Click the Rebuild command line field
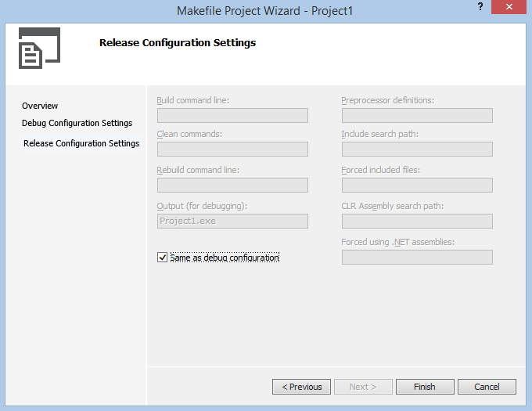The image size is (532, 411). click(x=232, y=186)
